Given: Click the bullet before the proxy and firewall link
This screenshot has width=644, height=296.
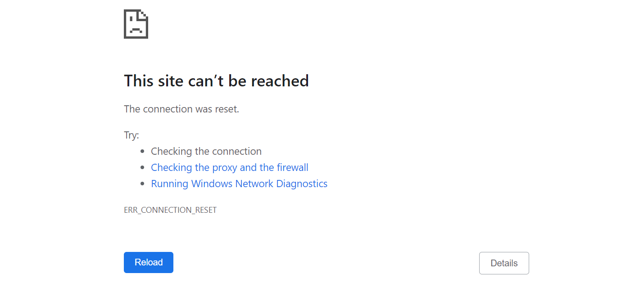Looking at the screenshot, I should pos(142,168).
